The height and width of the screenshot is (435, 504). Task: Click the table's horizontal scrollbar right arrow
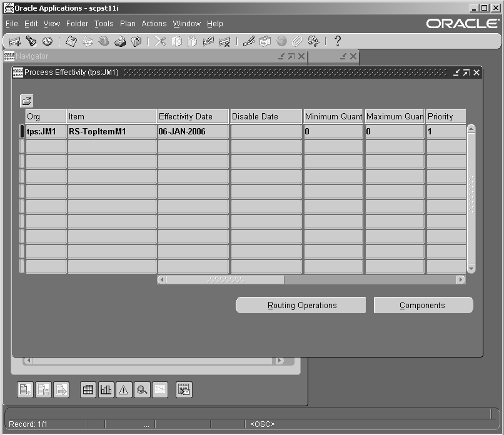pyautogui.click(x=461, y=280)
